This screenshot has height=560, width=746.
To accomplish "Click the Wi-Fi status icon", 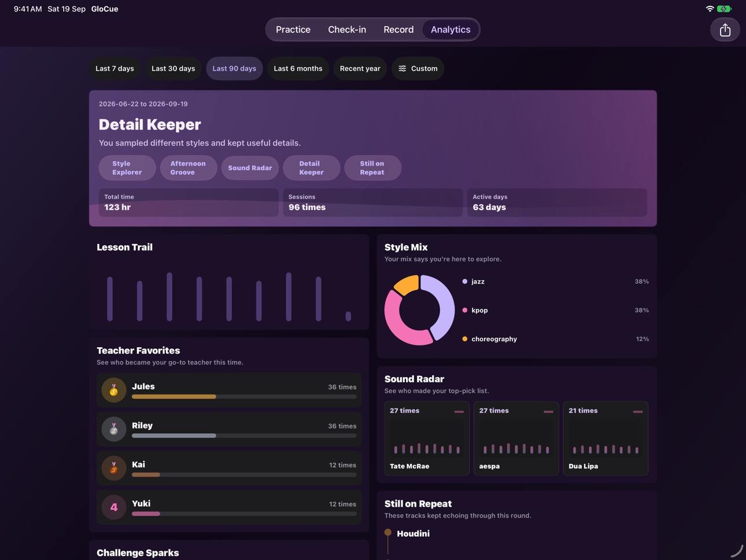I will [x=710, y=9].
